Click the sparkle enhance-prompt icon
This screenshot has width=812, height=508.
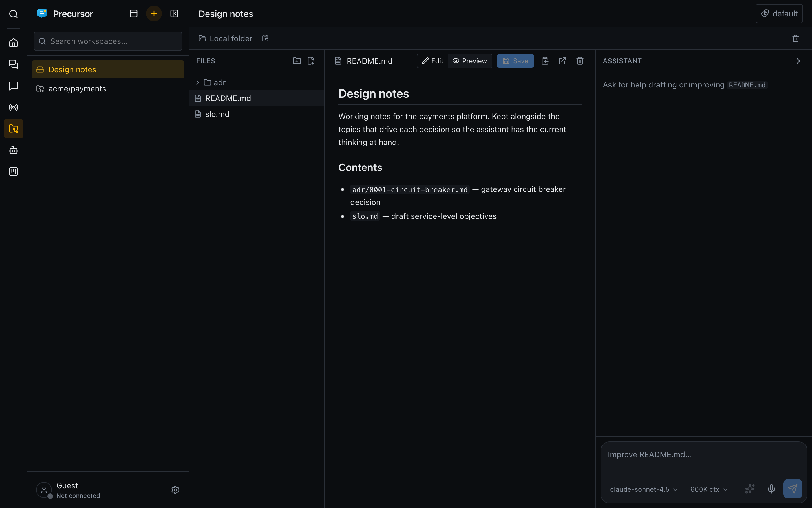750,489
